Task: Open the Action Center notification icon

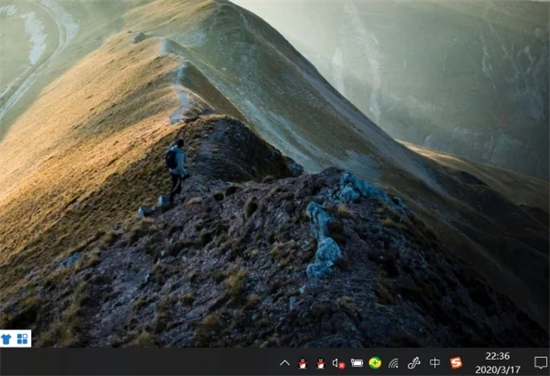Action: click(540, 362)
